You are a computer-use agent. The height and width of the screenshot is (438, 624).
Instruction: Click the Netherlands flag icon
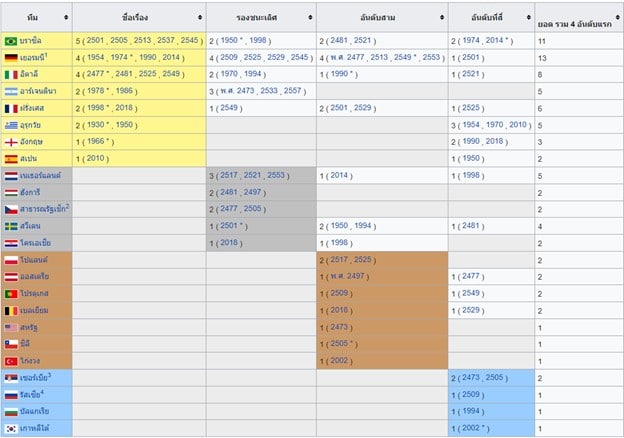[x=11, y=176]
